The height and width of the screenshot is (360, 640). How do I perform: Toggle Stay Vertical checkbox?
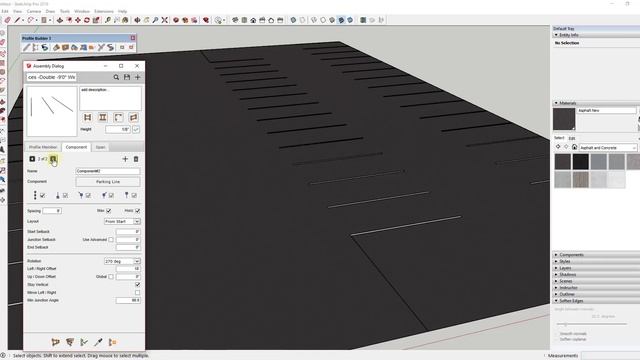[138, 284]
